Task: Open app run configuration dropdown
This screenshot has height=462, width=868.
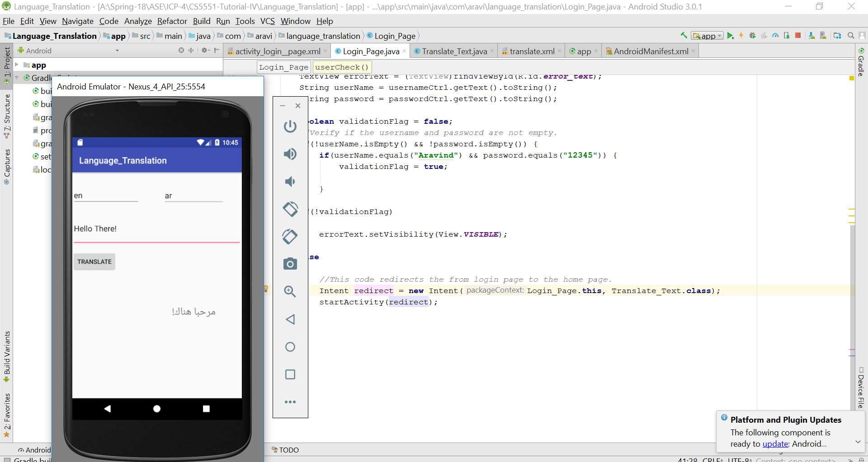Action: click(x=707, y=36)
